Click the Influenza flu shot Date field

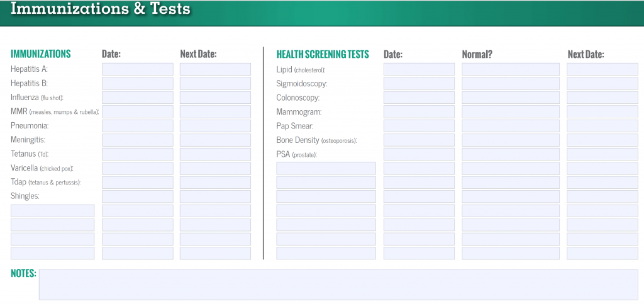(x=138, y=98)
